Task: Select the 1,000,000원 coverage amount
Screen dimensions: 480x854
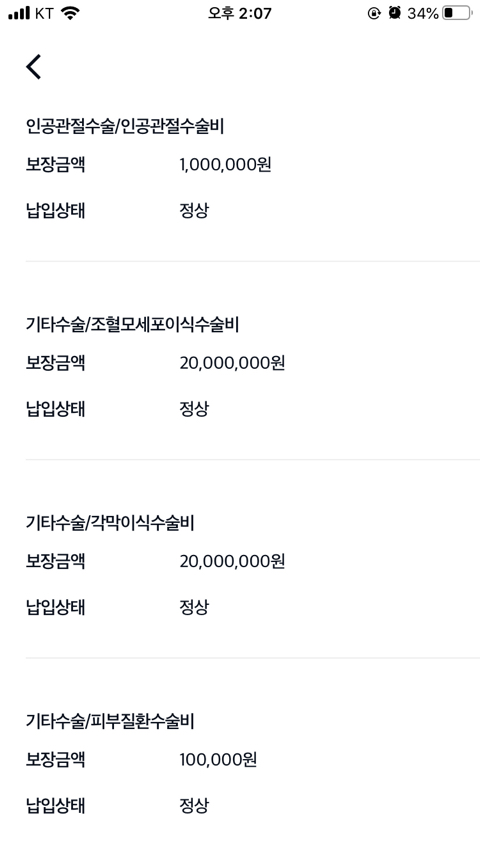Action: coord(226,164)
